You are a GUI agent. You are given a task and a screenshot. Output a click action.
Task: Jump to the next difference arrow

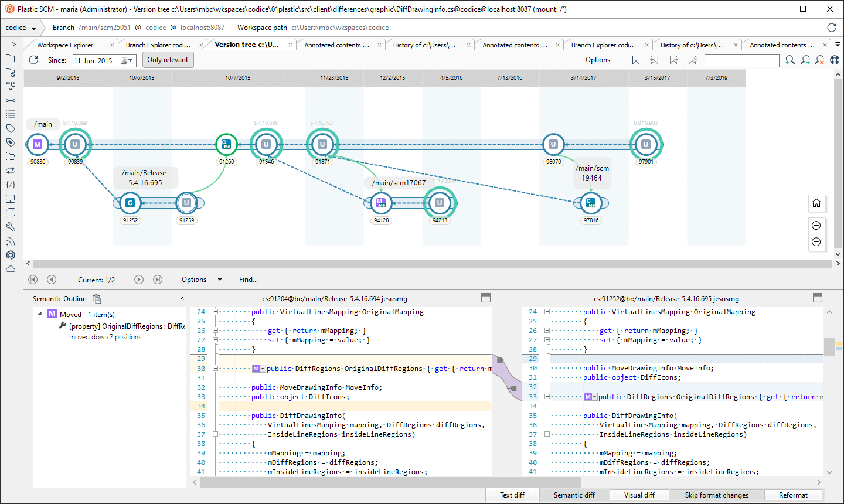click(139, 280)
